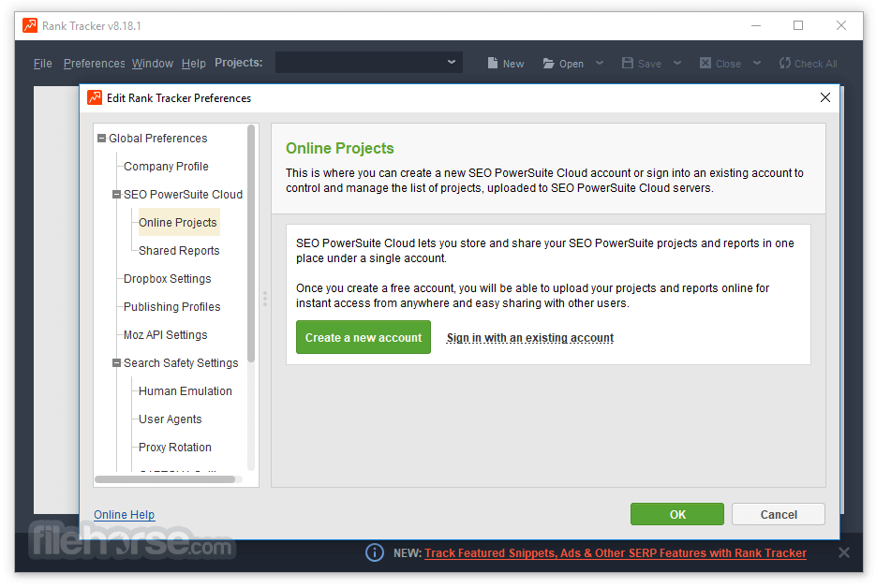
Task: Click the Check All refresh icon
Action: point(785,63)
